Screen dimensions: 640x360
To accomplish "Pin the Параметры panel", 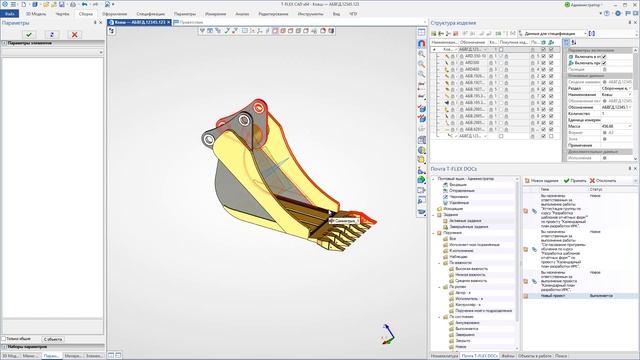I will tap(95, 23).
